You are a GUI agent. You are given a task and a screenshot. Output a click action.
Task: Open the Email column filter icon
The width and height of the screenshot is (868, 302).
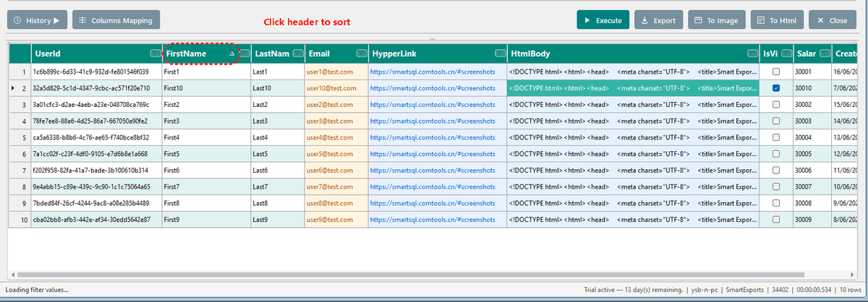coord(361,53)
